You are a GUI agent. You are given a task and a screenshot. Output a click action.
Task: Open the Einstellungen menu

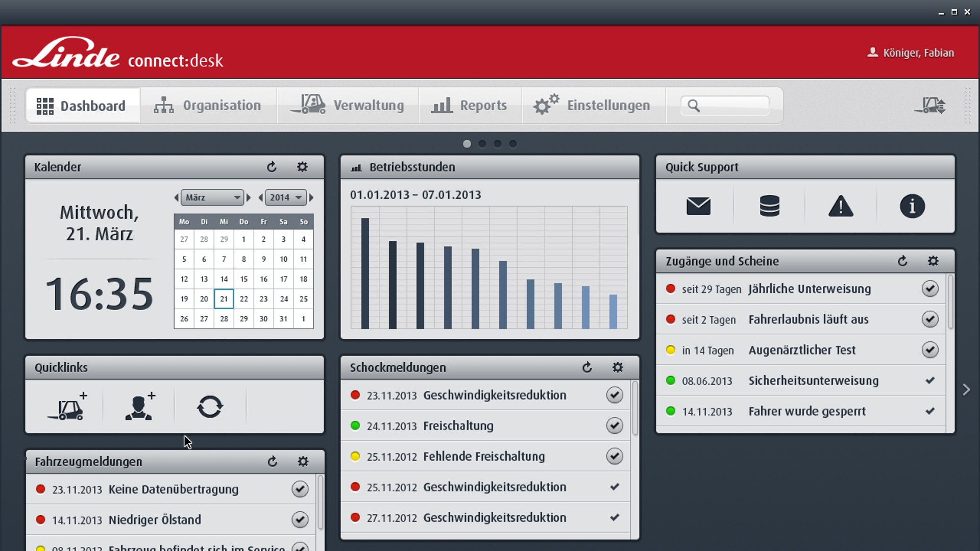[594, 105]
